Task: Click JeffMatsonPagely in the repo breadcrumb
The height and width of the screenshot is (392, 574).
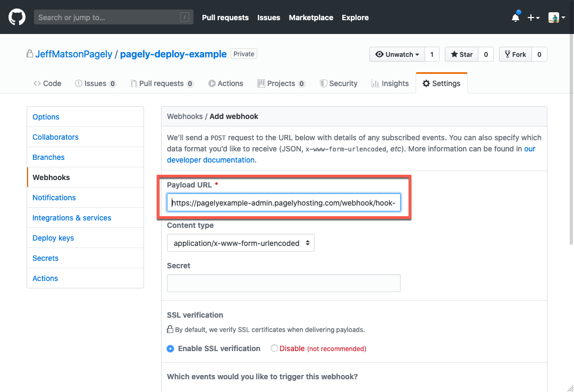Action: [73, 54]
